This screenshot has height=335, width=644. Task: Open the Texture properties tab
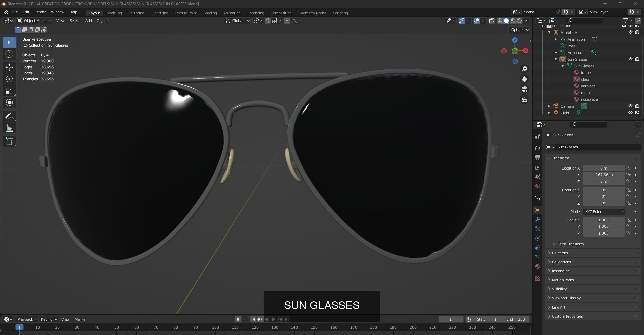(x=538, y=278)
